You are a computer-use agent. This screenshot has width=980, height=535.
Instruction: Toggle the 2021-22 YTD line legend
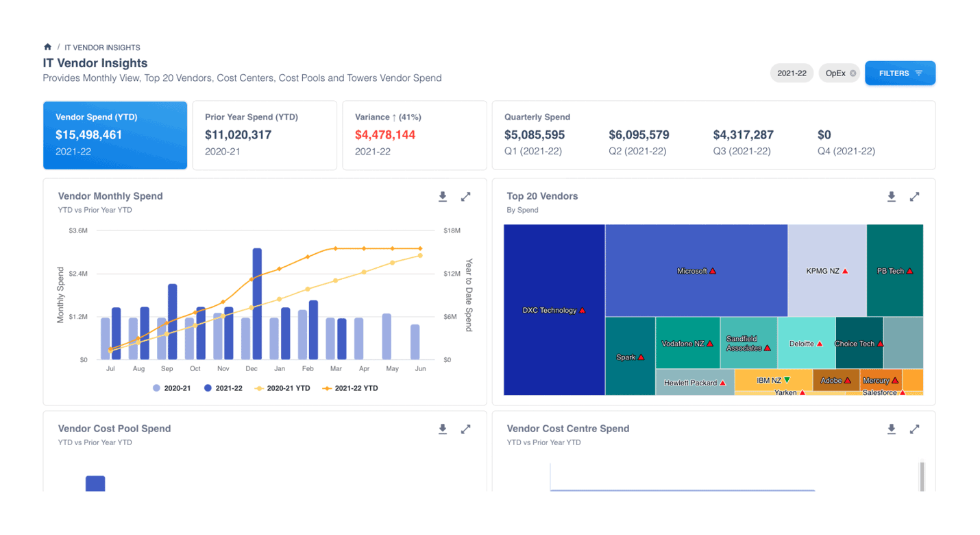[x=350, y=388]
